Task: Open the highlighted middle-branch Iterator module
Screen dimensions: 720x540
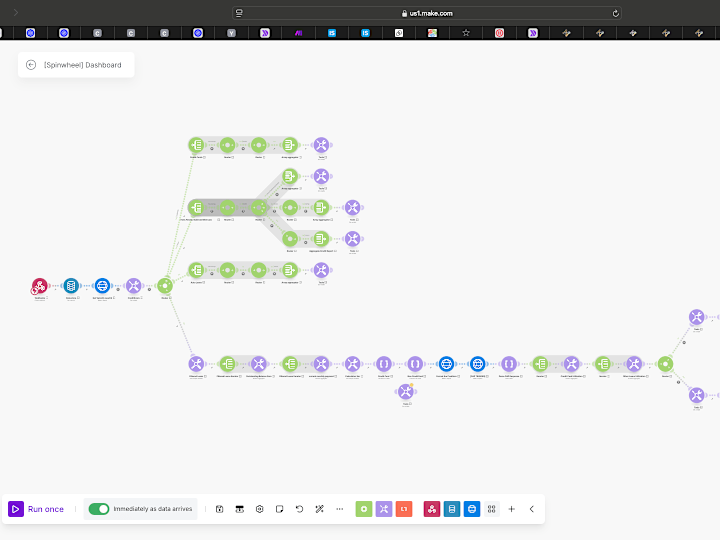Action: pos(196,208)
